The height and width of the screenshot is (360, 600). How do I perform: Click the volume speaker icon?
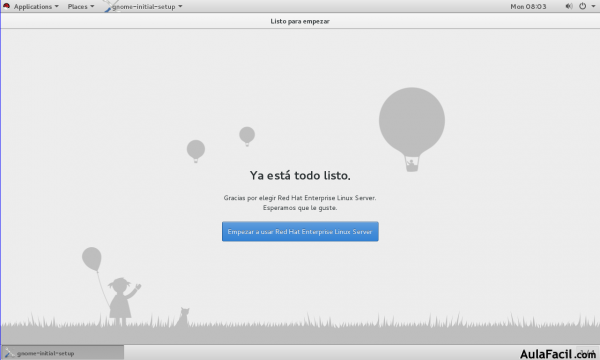click(x=569, y=6)
